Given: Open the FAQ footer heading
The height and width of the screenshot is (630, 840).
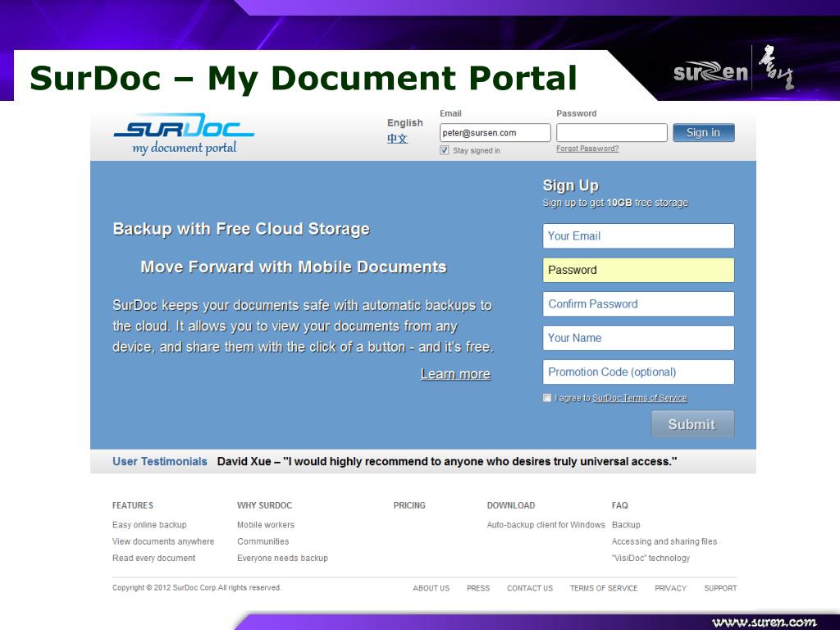Looking at the screenshot, I should [x=620, y=505].
